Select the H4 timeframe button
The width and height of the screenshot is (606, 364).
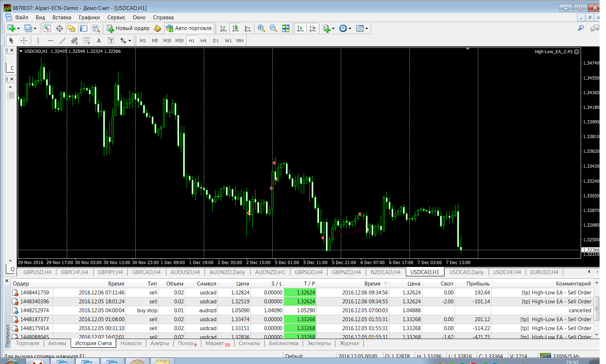pyautogui.click(x=203, y=41)
